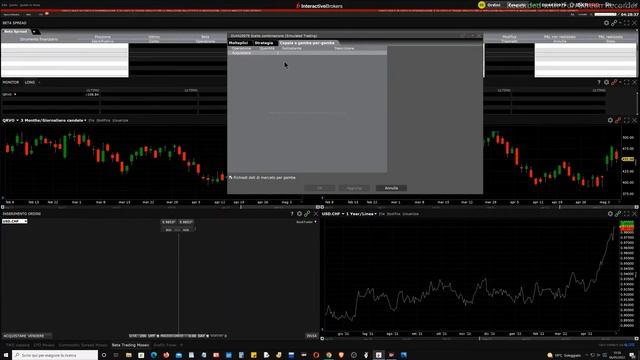The height and width of the screenshot is (360, 640).
Task: Click Inserimento Ordine link chain icon
Action: (307, 213)
